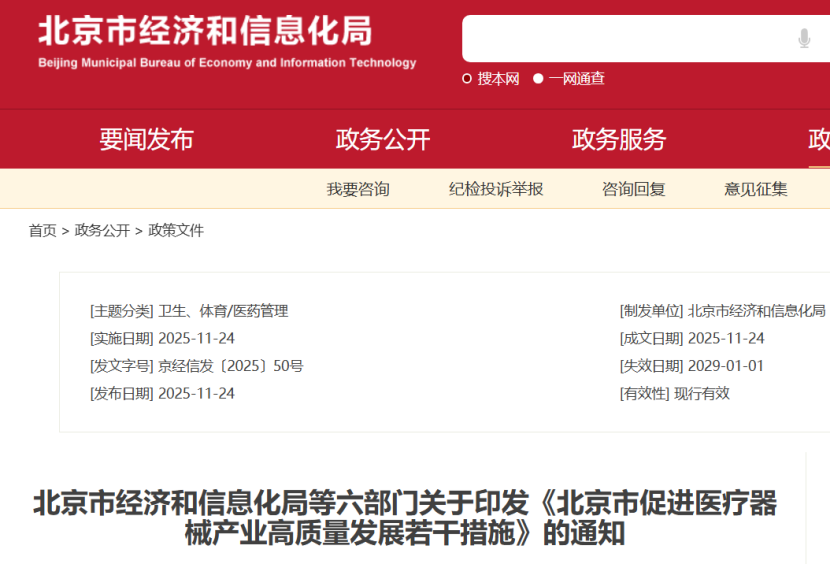Viewport: 830px width, 564px height.
Task: Click the article headline about 医疗器械产业
Action: [405, 518]
